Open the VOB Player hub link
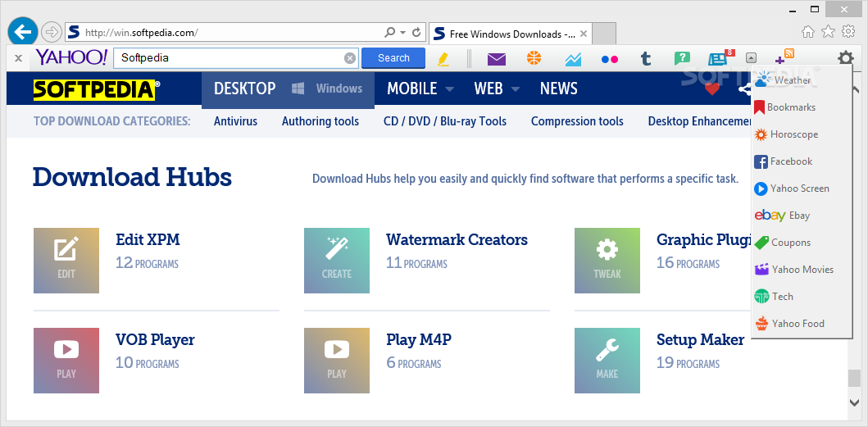 coord(155,339)
